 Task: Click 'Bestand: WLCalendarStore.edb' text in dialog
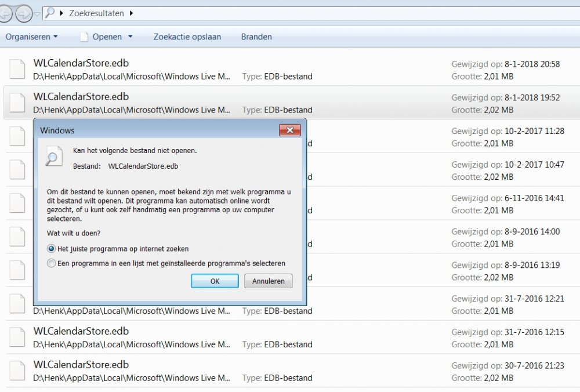(x=125, y=166)
